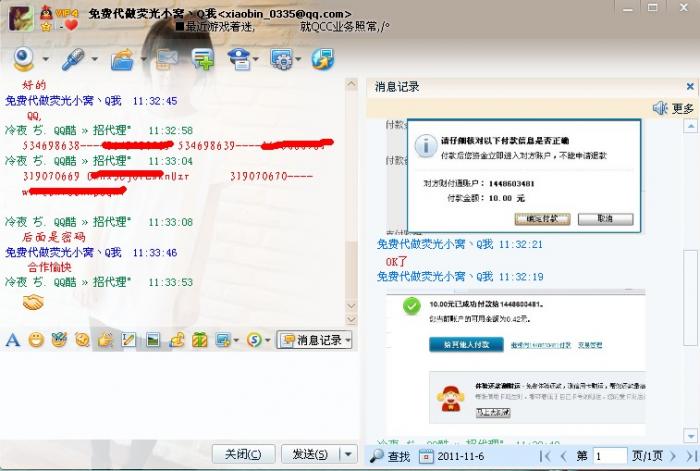Open send options dropdown beside 发送

(x=349, y=454)
